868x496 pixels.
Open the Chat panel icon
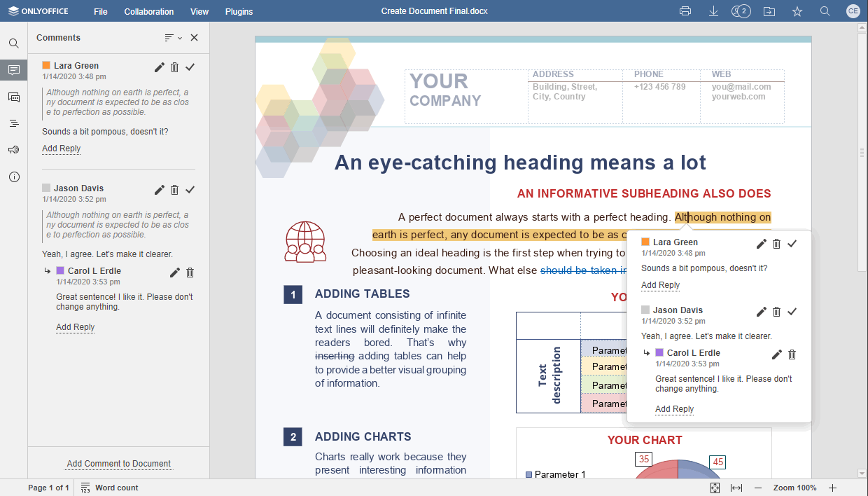pos(13,97)
